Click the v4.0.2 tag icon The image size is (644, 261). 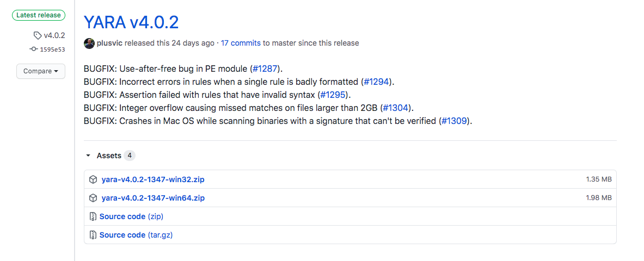pyautogui.click(x=37, y=36)
